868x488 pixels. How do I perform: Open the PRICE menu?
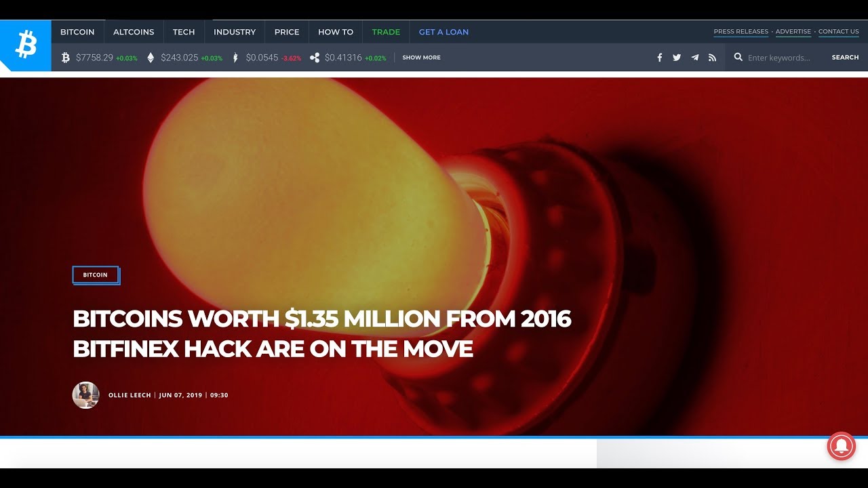(287, 32)
